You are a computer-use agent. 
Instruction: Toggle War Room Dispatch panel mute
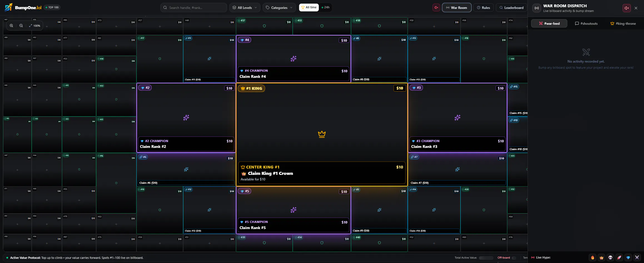pos(627,8)
